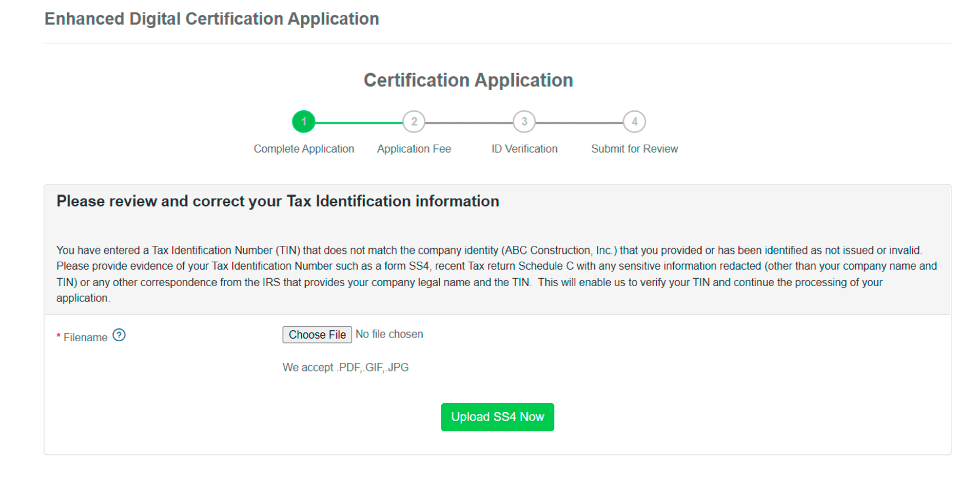Click the step 3 ID Verification circle
980x479 pixels.
click(524, 121)
